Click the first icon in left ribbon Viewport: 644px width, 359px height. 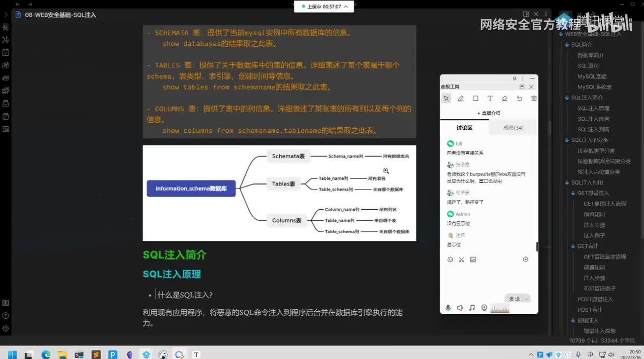[6, 27]
